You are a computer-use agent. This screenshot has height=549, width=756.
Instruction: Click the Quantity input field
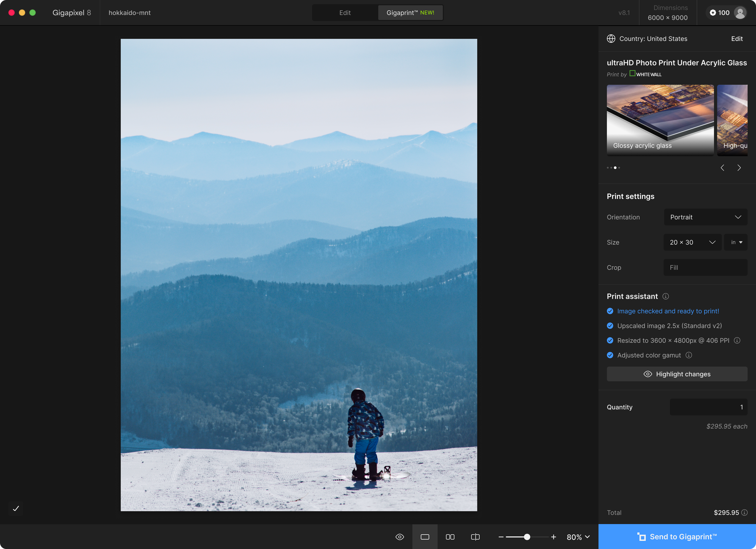click(708, 407)
